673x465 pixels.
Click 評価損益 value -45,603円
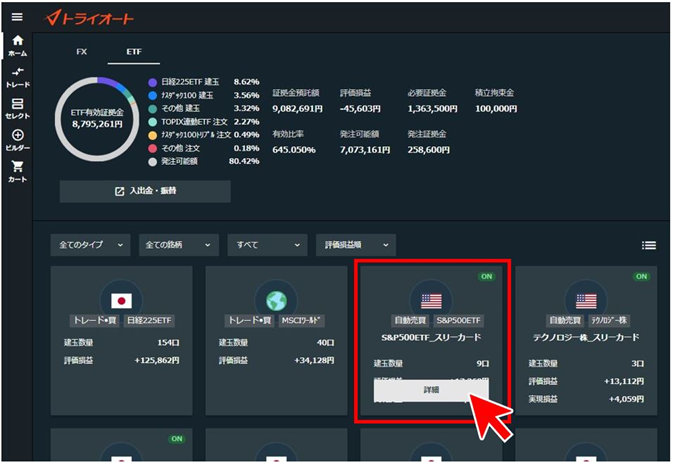360,109
